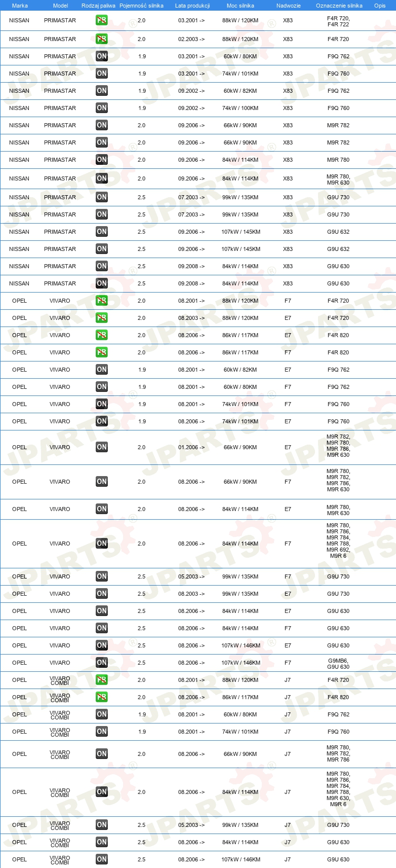This screenshot has height=868, width=396.
Task: Click the Moc silnika column header
Action: coord(241,6)
